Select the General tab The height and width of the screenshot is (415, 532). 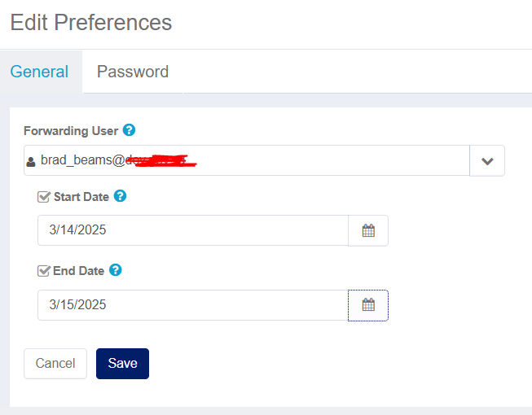tap(39, 72)
